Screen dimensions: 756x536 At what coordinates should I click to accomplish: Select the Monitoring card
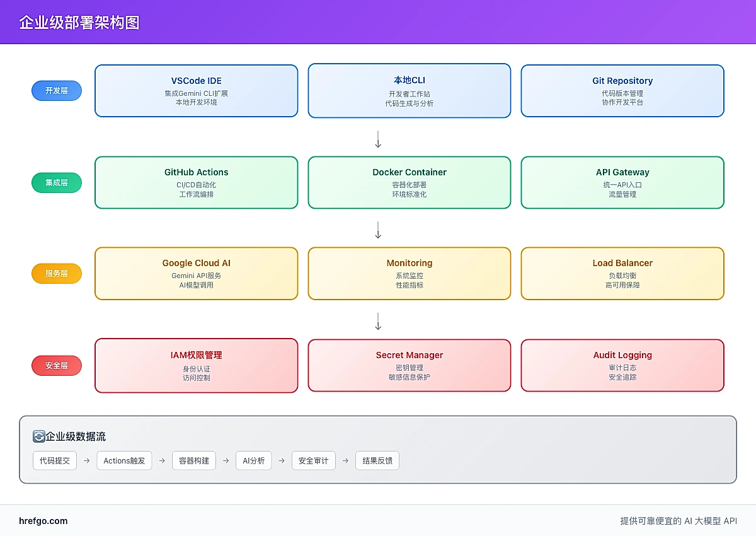point(409,274)
